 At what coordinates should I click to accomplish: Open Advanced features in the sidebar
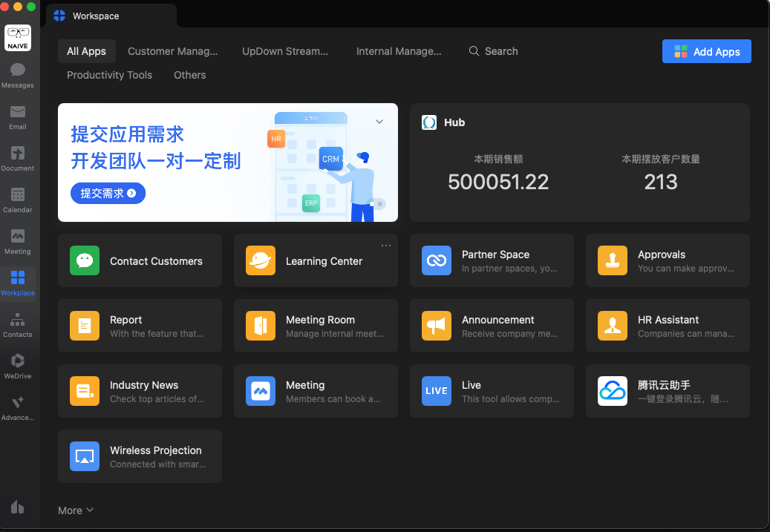point(18,408)
